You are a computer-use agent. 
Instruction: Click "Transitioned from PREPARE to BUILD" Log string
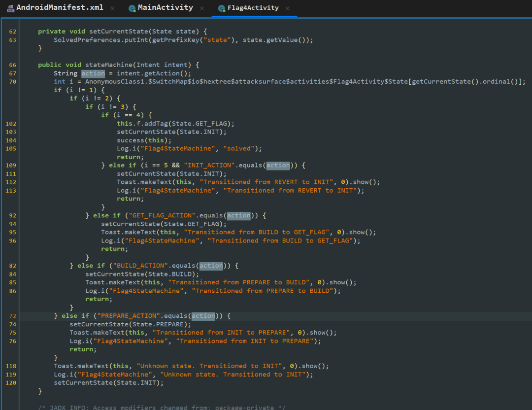262,291
